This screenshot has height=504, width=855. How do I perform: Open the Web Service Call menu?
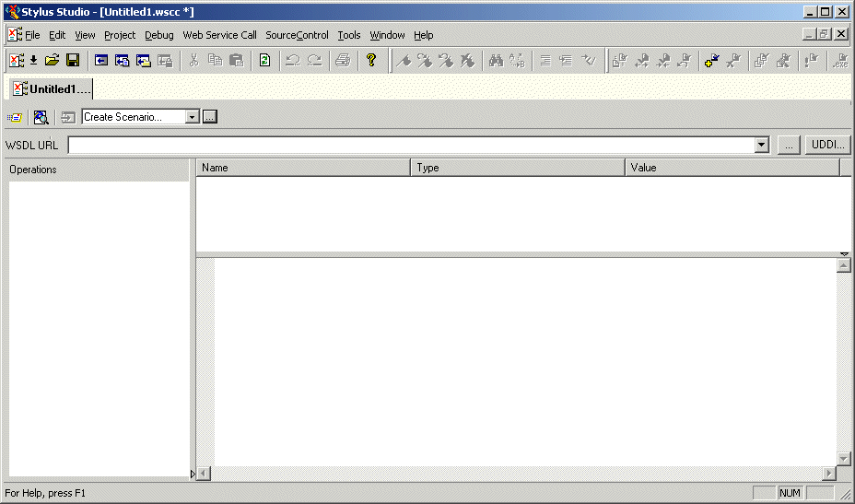219,35
